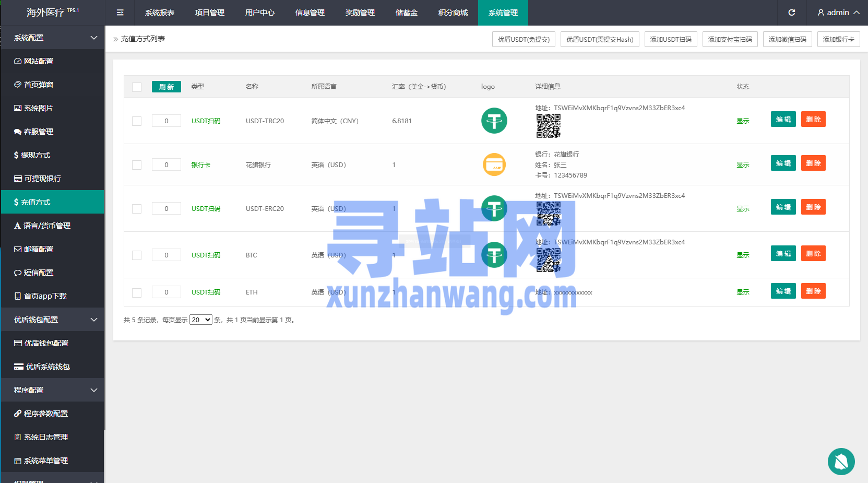Open 优盾系统钱包 sidebar item
Viewport: 868px width, 483px height.
pos(52,367)
